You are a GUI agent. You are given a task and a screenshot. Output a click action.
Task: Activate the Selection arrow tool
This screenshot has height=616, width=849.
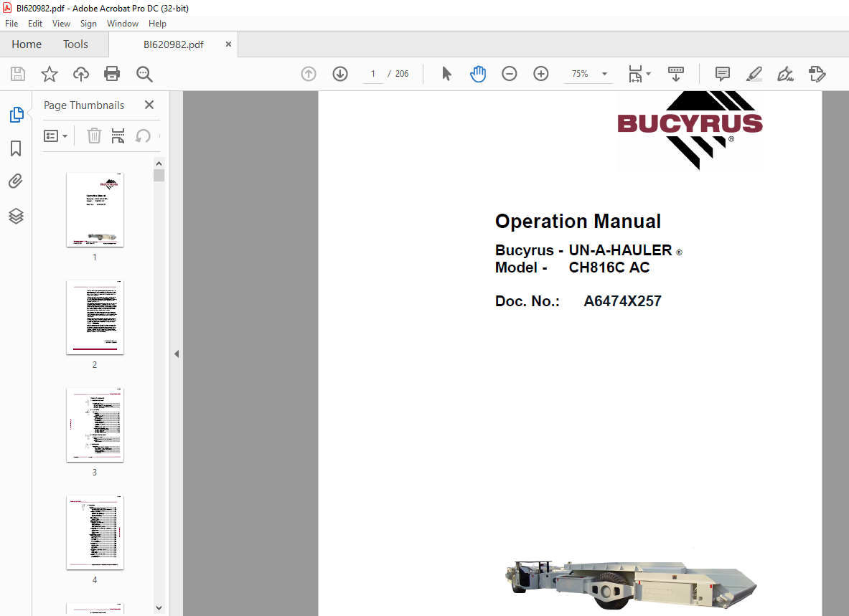point(446,74)
